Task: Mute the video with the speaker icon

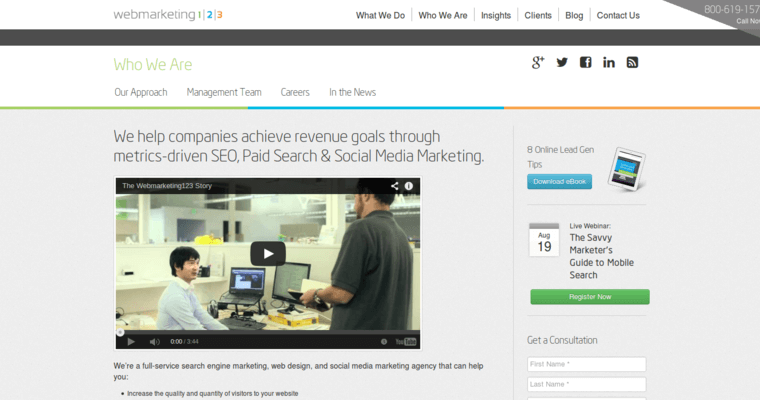Action: click(x=154, y=341)
